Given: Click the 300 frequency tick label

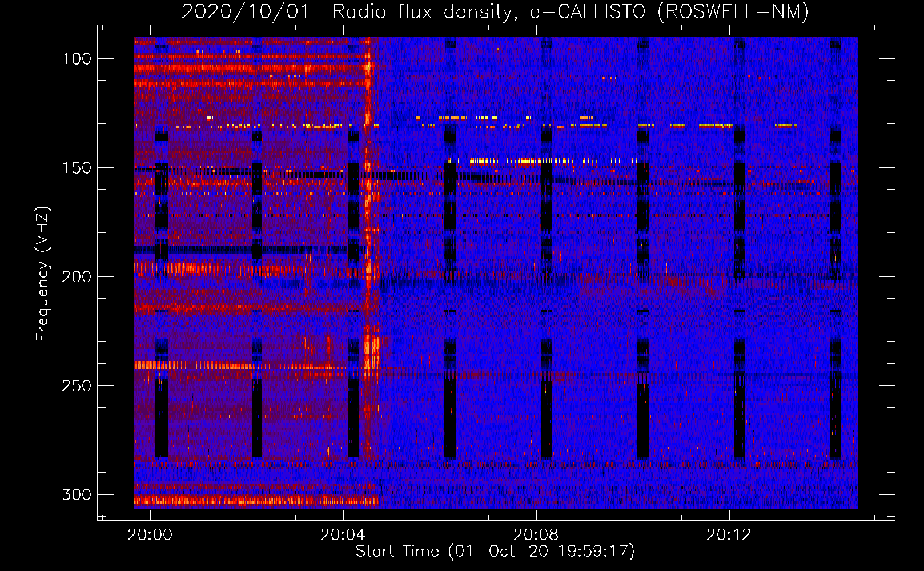Looking at the screenshot, I should [x=77, y=494].
